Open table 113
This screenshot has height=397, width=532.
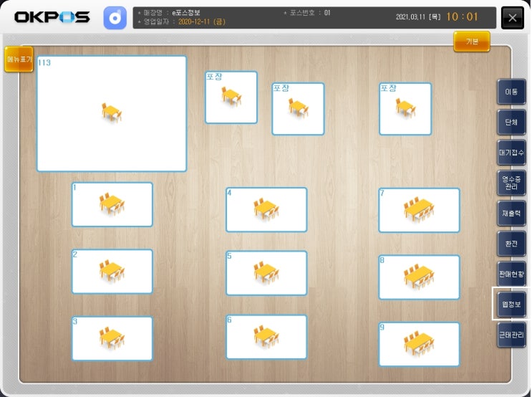[x=112, y=114]
